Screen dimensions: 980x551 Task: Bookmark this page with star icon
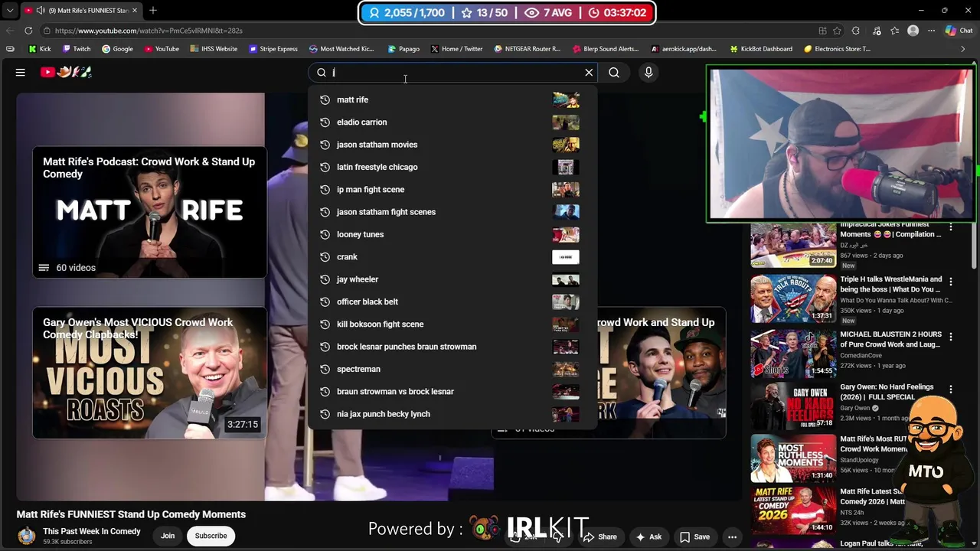coord(838,31)
